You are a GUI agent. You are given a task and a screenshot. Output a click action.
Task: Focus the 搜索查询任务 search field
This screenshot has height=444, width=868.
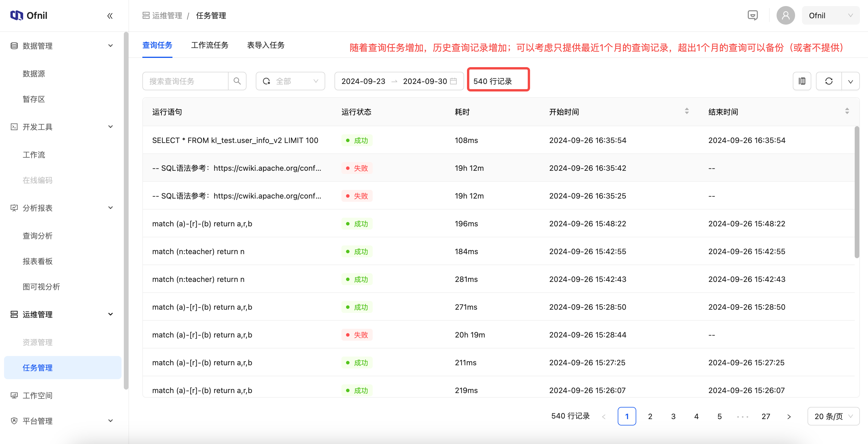(x=185, y=81)
